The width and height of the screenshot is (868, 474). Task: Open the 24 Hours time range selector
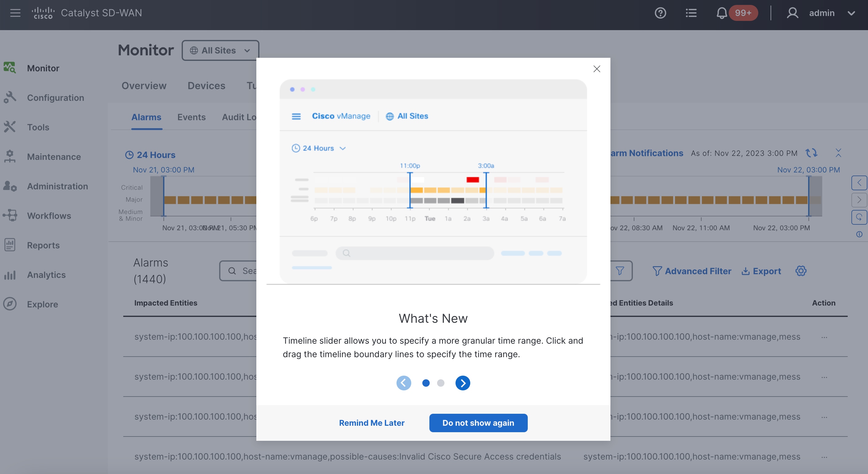click(150, 155)
